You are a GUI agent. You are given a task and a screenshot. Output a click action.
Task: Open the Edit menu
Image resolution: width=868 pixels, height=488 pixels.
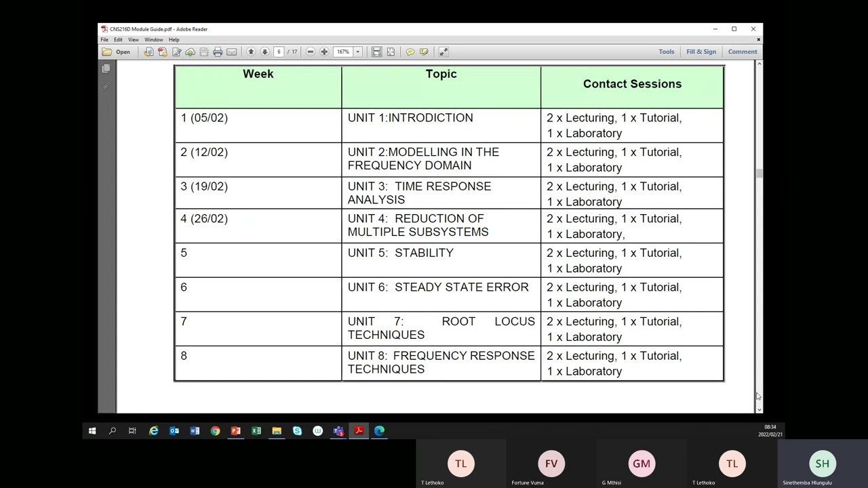(x=118, y=40)
